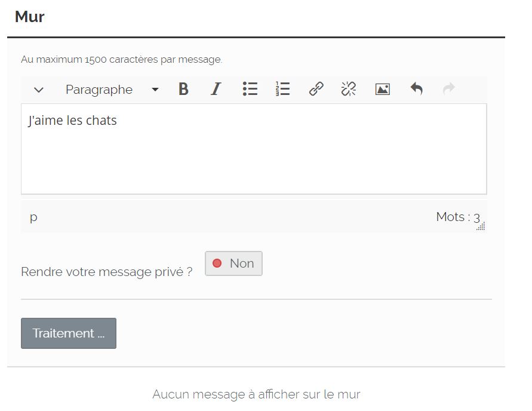Toggle the private message switch showing Non
532x411 pixels.
click(233, 263)
